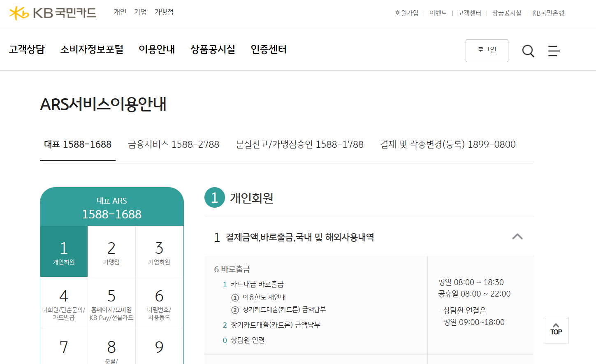Screen dimensions: 596x364
Task: Click the TOP button to scroll up
Action: coord(556,330)
